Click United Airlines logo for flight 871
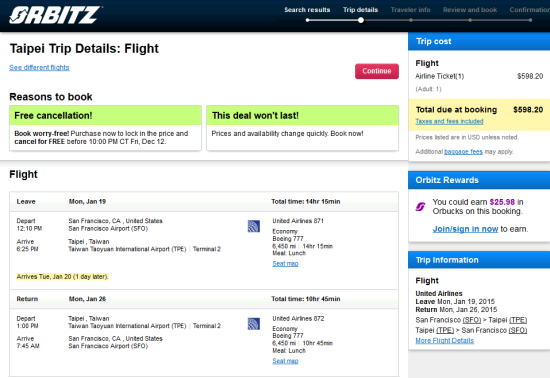The height and width of the screenshot is (378, 550). (x=254, y=227)
